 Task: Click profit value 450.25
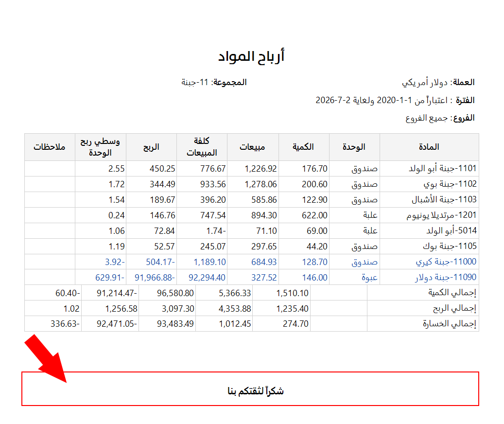[162, 169]
